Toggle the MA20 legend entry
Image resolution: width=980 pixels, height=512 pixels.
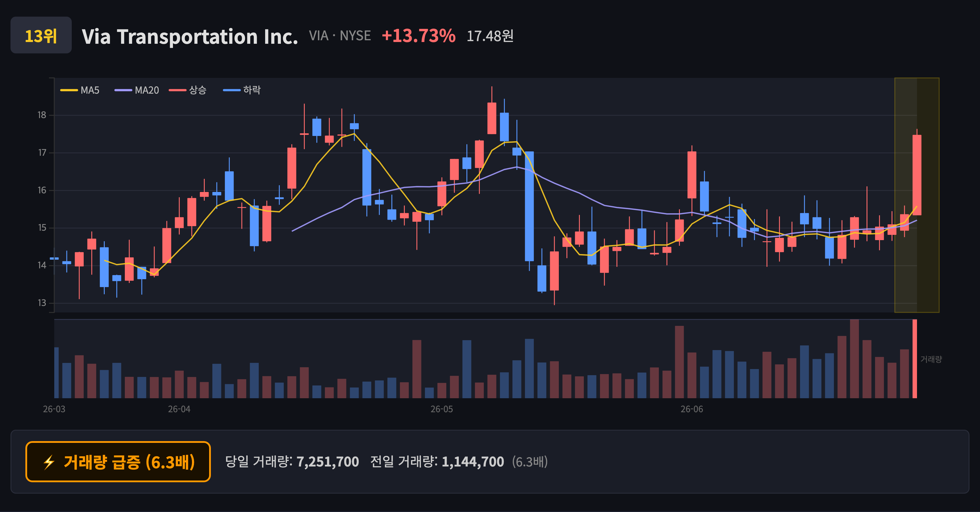point(136,90)
